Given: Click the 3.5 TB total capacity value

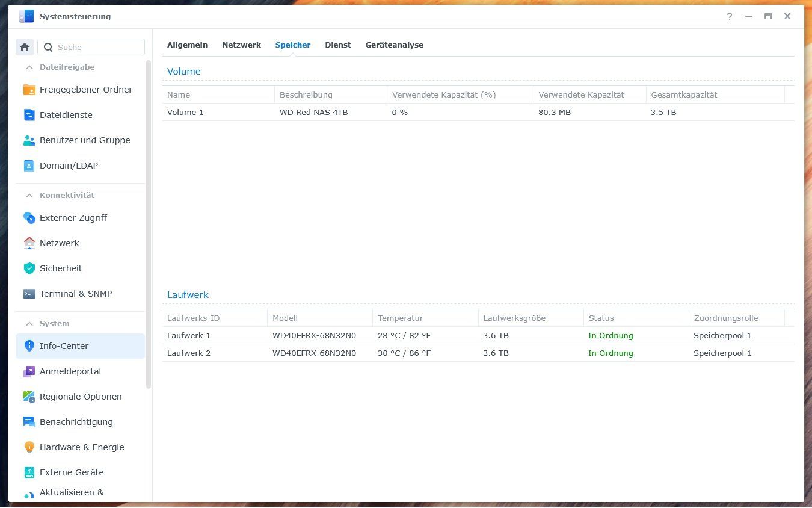Looking at the screenshot, I should pos(663,113).
